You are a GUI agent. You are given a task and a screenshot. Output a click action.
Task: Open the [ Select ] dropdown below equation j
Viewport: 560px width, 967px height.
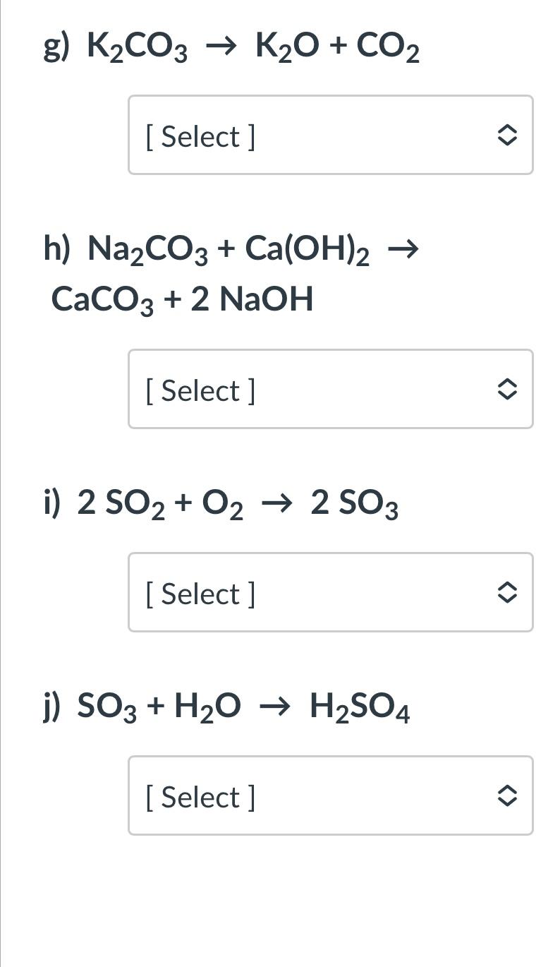[330, 795]
